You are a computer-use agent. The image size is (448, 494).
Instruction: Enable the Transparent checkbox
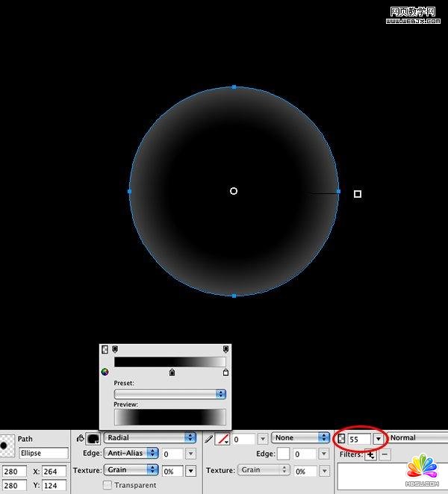click(x=108, y=485)
